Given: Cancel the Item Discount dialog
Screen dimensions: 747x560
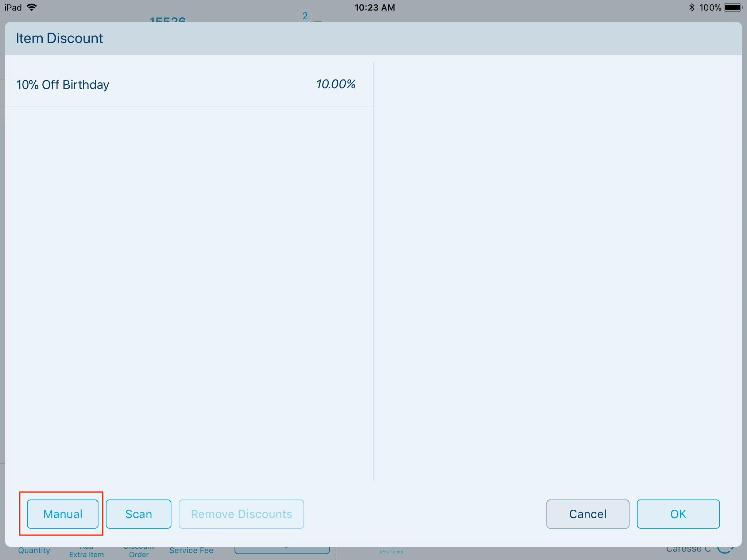Looking at the screenshot, I should click(x=587, y=514).
